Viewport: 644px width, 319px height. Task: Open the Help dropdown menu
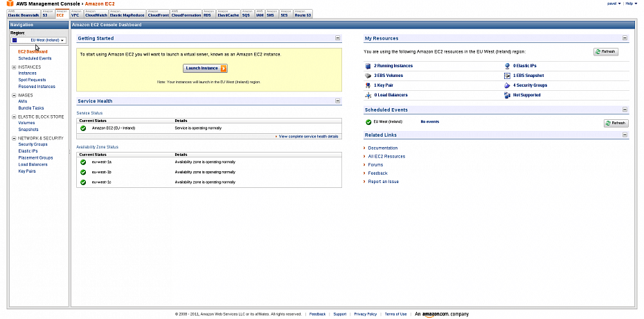[x=632, y=3]
